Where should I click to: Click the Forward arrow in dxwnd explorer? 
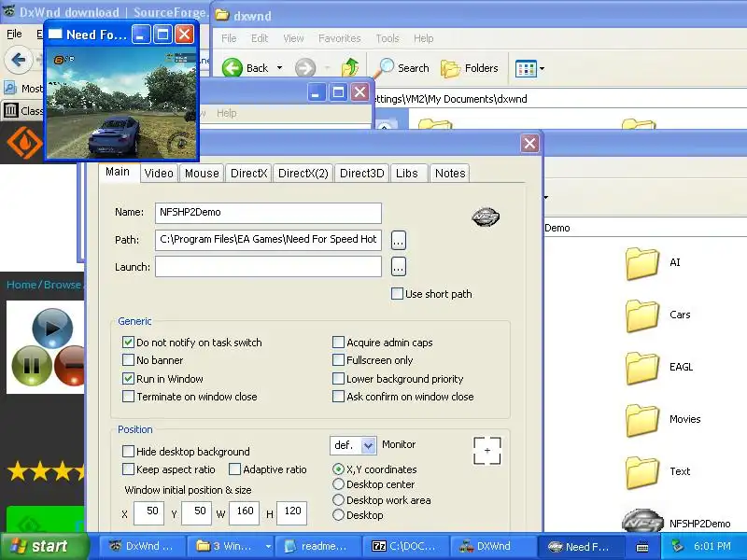(x=305, y=68)
